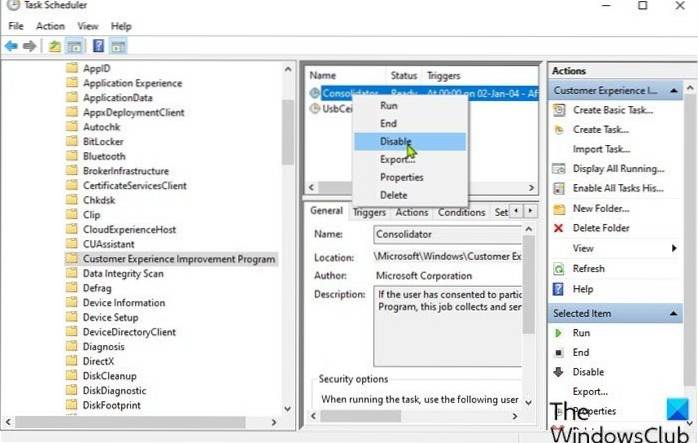Click Delete Folder text in Actions
The width and height of the screenshot is (698, 443).
click(601, 228)
